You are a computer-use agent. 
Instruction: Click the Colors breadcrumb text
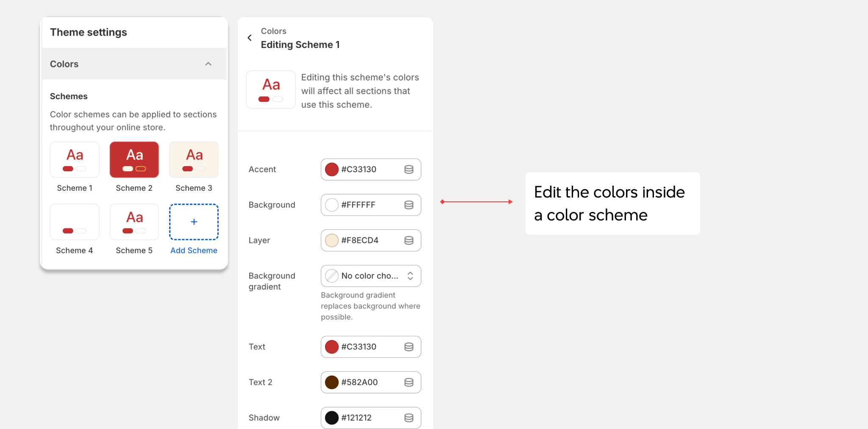[274, 31]
